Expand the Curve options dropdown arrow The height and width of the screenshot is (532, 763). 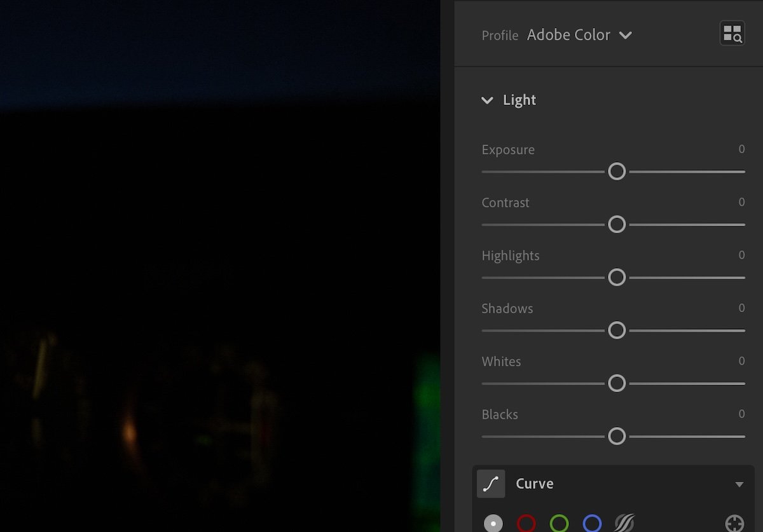pyautogui.click(x=739, y=483)
